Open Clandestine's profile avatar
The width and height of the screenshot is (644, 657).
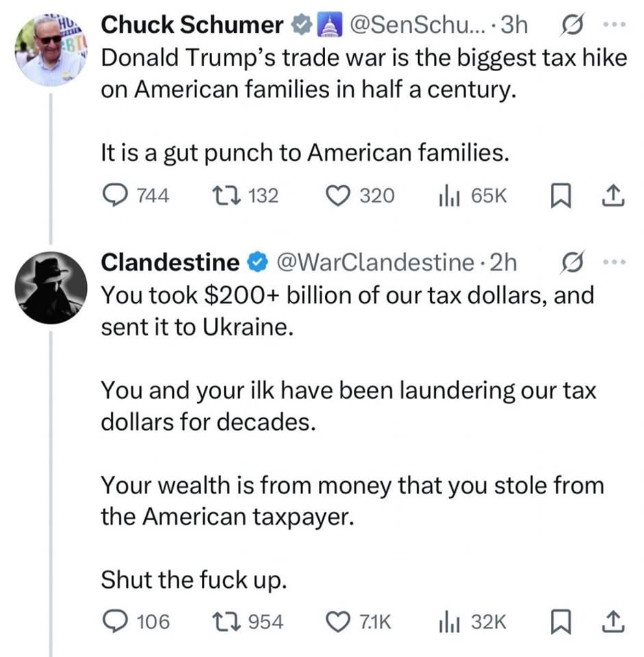tap(51, 287)
